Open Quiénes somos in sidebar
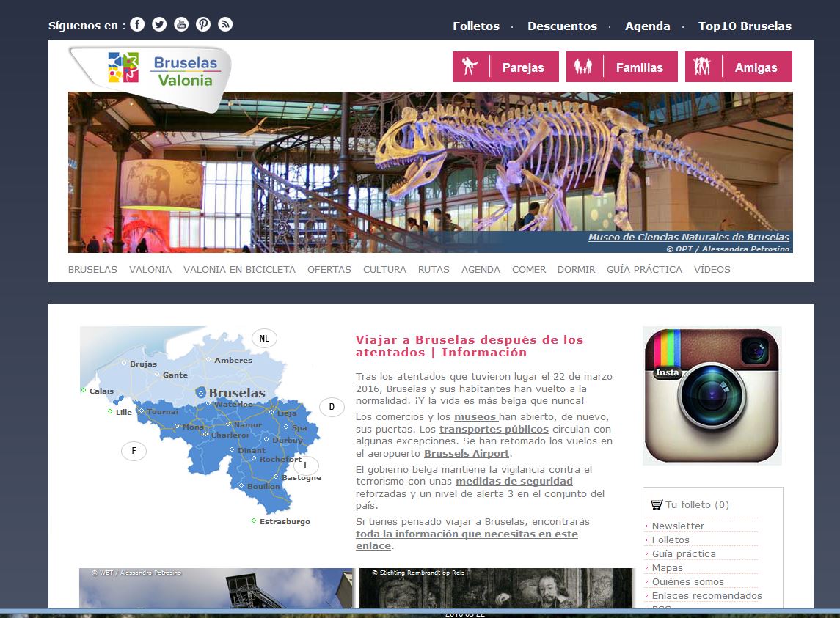This screenshot has height=618, width=840. coord(687,581)
